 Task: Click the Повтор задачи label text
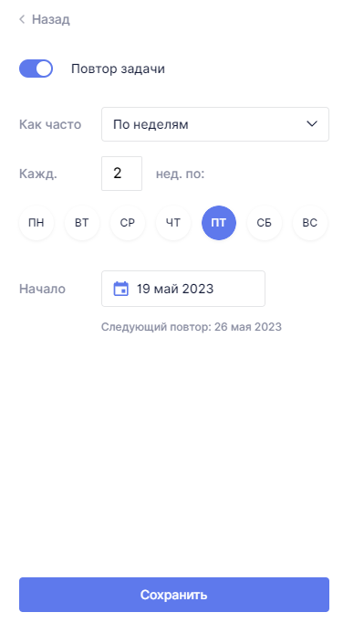(118, 69)
